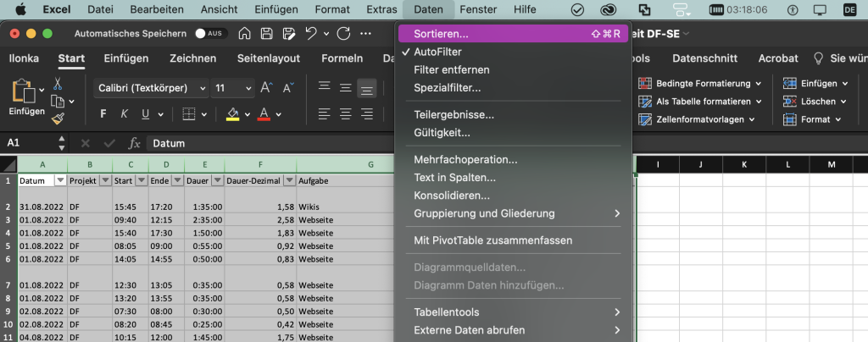868x342 pixels.
Task: Click the insert function fx icon
Action: tap(134, 143)
